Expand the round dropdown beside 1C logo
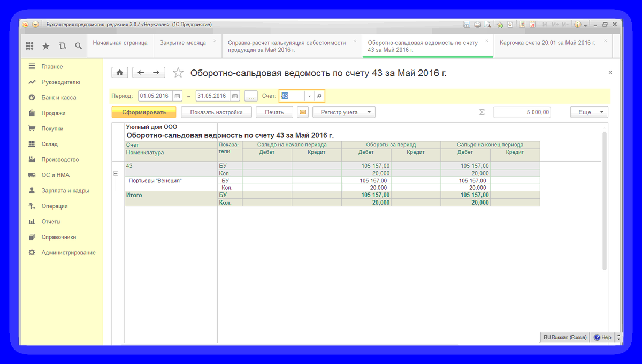 click(x=35, y=25)
